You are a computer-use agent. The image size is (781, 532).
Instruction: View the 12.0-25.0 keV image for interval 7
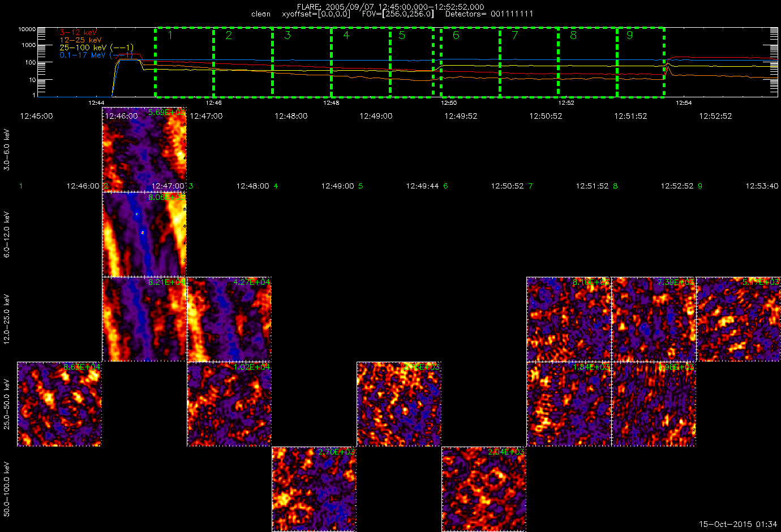click(x=569, y=319)
